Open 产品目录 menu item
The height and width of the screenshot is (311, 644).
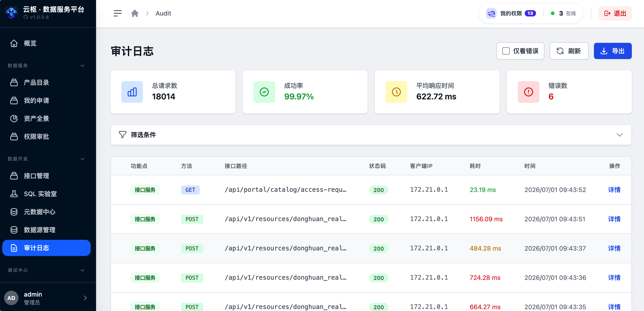coord(46,82)
